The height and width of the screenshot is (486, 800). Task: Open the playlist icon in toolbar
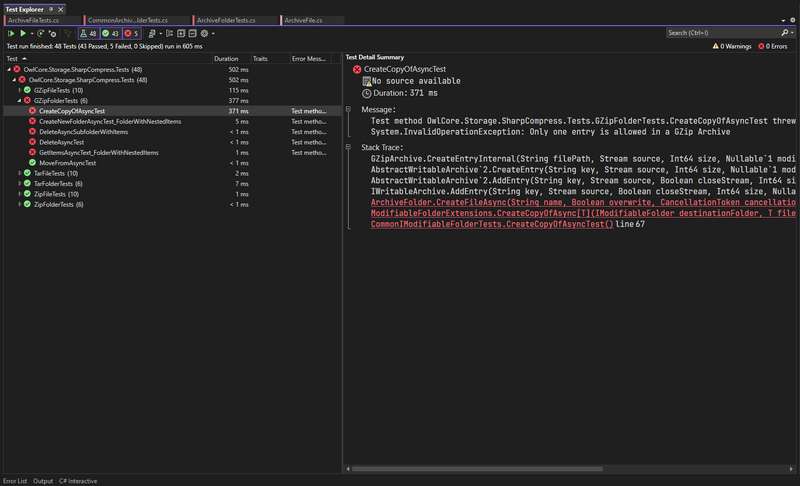coord(152,33)
